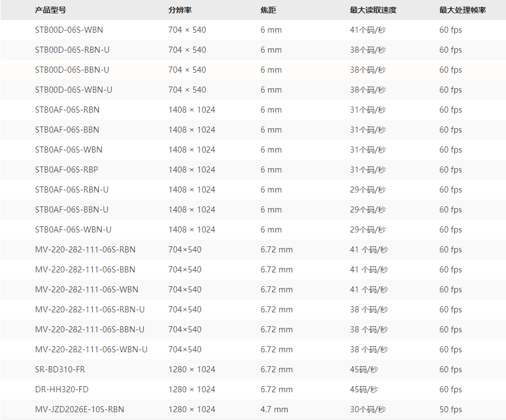The width and height of the screenshot is (506, 420).
Task: Select the STB00D-06S-RBN-U model cell
Action: (72, 50)
